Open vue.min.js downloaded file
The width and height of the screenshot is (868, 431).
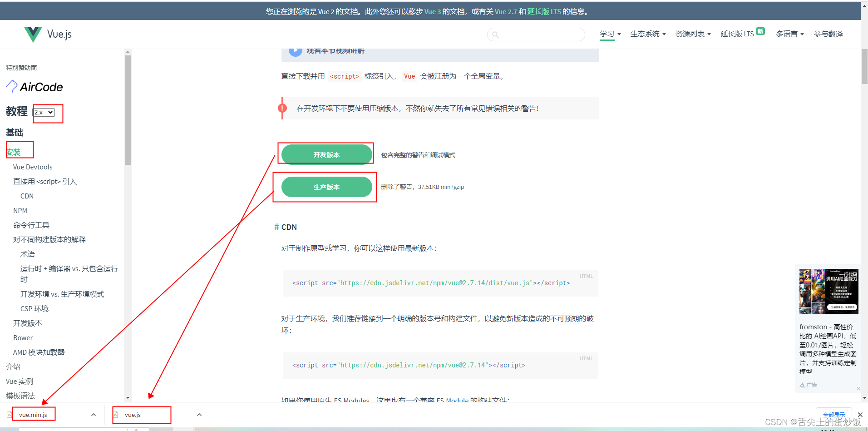(x=33, y=415)
